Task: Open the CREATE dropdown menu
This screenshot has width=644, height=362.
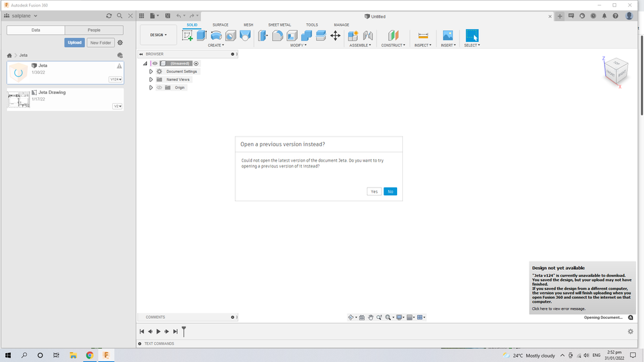Action: pyautogui.click(x=216, y=46)
